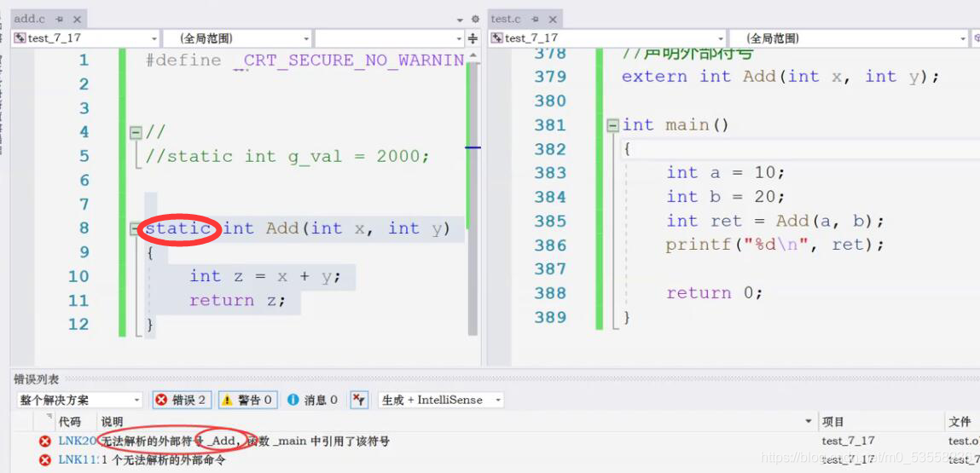Click the add.c vertical scrollbar thumb

[x=473, y=198]
